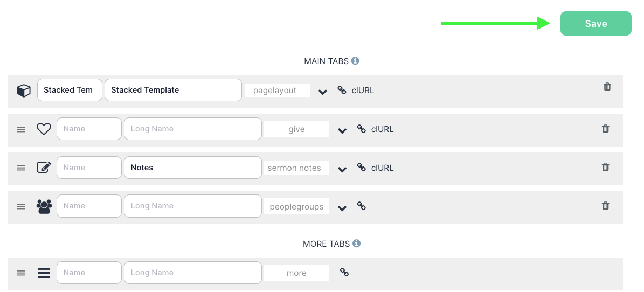Click the green Save button
The height and width of the screenshot is (292, 644).
pos(595,24)
